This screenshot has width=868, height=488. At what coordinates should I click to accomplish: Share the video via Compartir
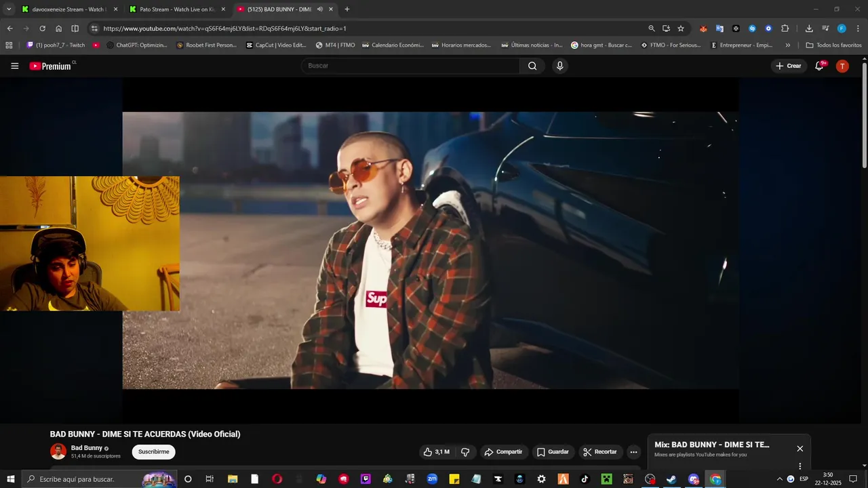(x=503, y=452)
